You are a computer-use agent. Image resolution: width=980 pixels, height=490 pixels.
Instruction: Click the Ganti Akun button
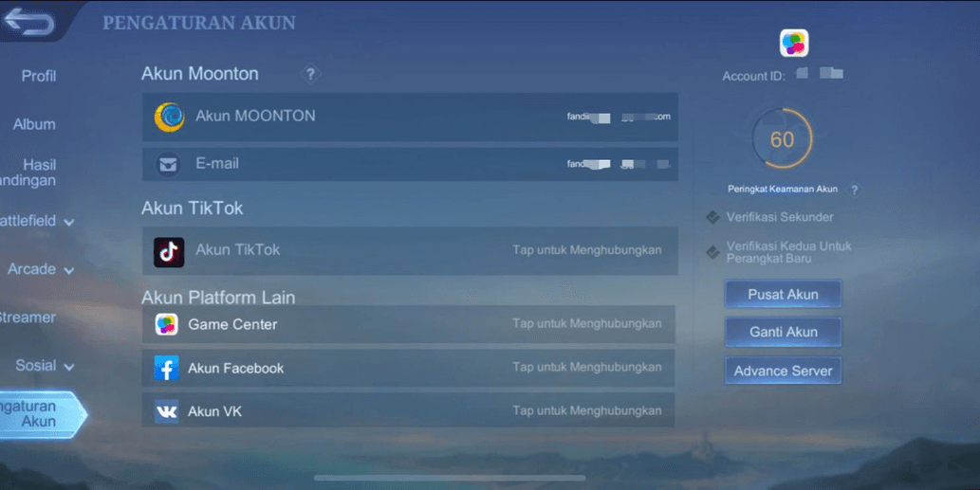(x=783, y=332)
